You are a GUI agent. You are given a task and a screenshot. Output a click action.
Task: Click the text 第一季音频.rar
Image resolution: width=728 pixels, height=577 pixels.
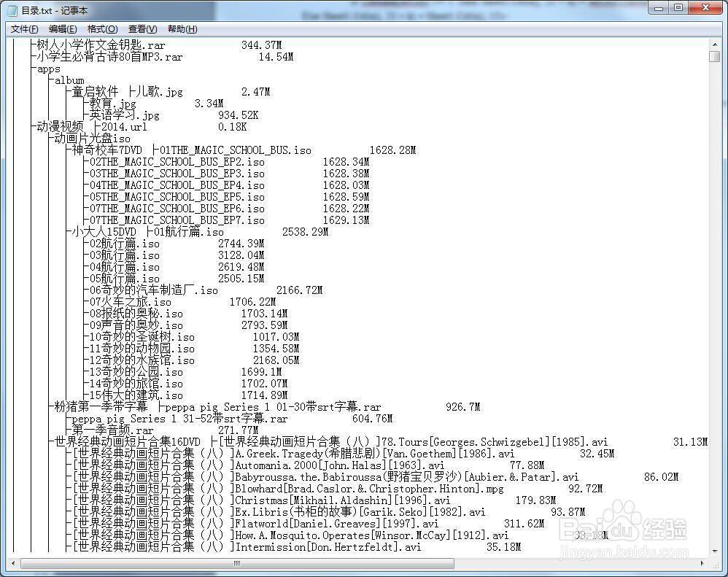pyautogui.click(x=113, y=430)
